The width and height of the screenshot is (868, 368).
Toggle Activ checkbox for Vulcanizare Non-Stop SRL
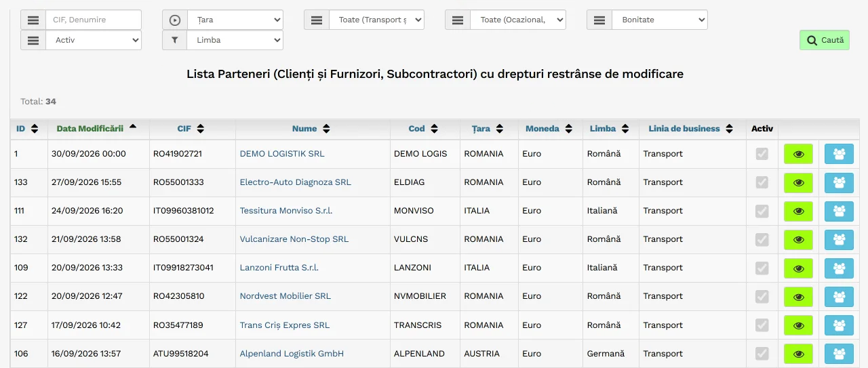pyautogui.click(x=762, y=239)
